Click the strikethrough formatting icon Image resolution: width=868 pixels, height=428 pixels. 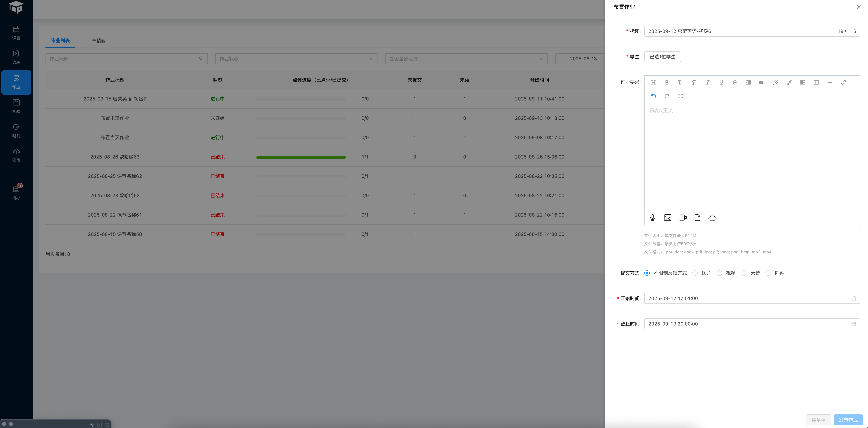(x=735, y=83)
